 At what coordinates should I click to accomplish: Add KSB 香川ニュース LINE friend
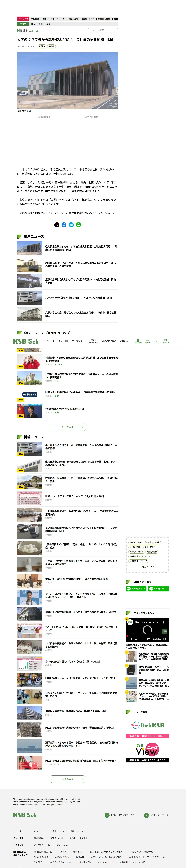[x=159, y=589]
